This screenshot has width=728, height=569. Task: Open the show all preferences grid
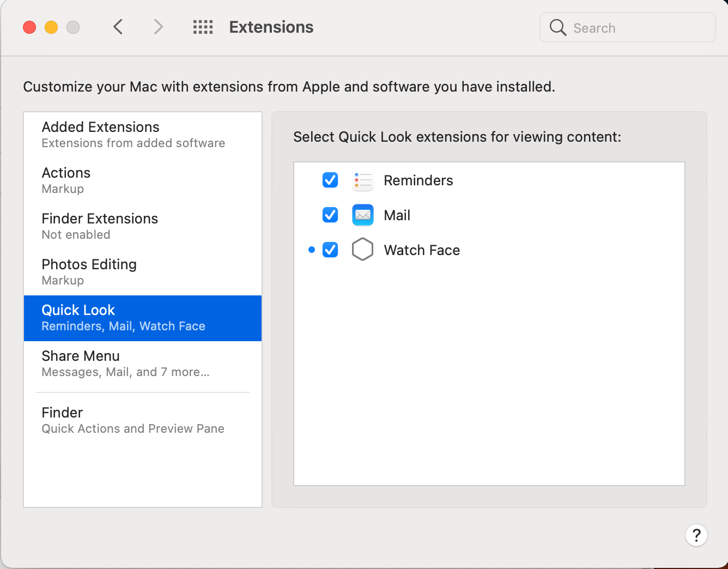(203, 27)
